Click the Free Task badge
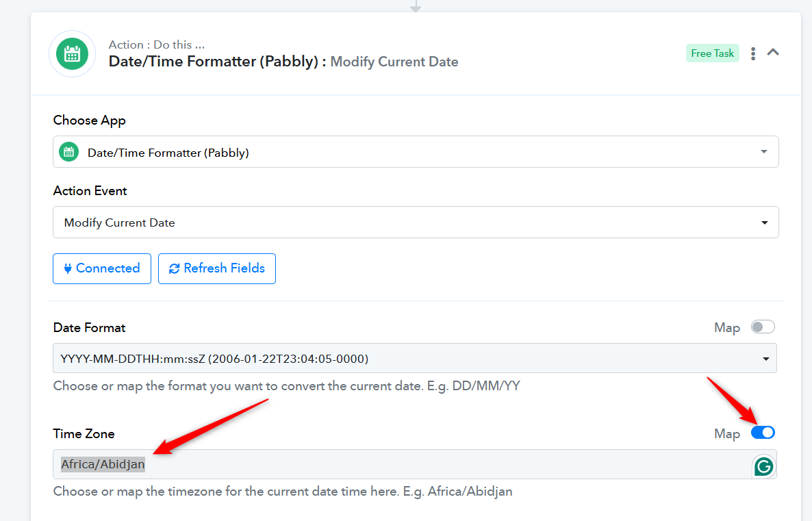This screenshot has height=521, width=812. (x=712, y=53)
